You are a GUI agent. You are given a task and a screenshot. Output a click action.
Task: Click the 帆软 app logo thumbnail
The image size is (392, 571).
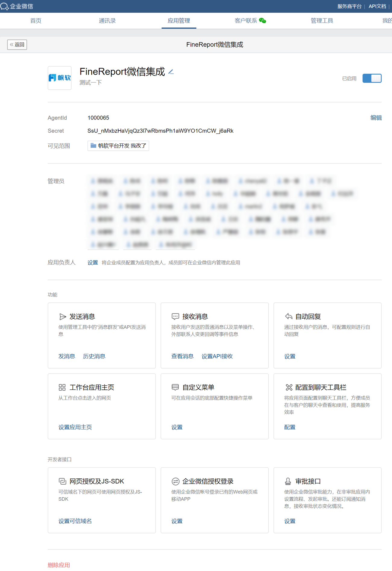click(x=60, y=78)
